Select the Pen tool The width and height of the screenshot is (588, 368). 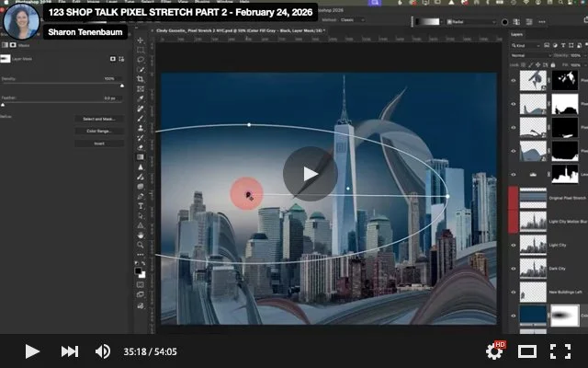pyautogui.click(x=141, y=196)
